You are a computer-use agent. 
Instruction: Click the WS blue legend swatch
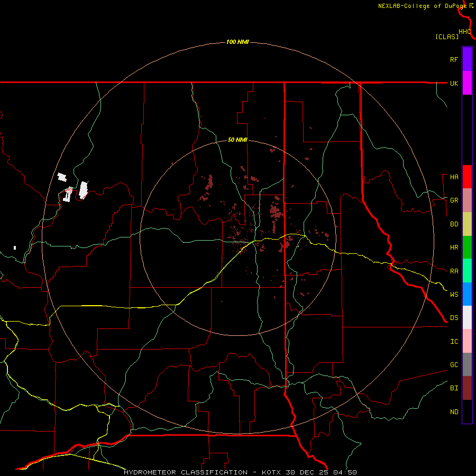[467, 294]
